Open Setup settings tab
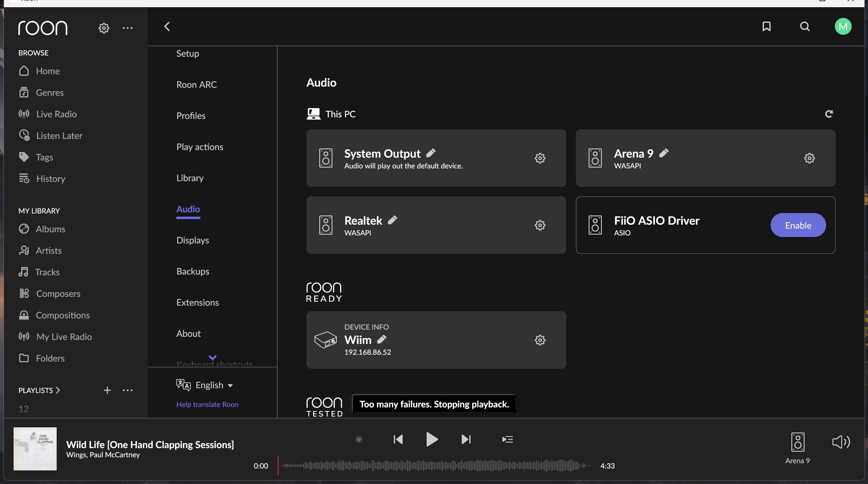Screen dimensions: 868x484 point(188,53)
